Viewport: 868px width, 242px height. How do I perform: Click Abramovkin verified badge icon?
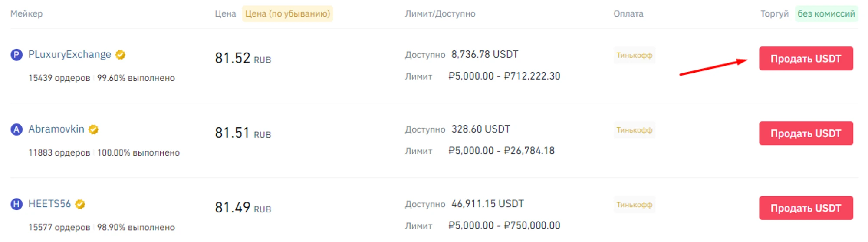point(94,129)
